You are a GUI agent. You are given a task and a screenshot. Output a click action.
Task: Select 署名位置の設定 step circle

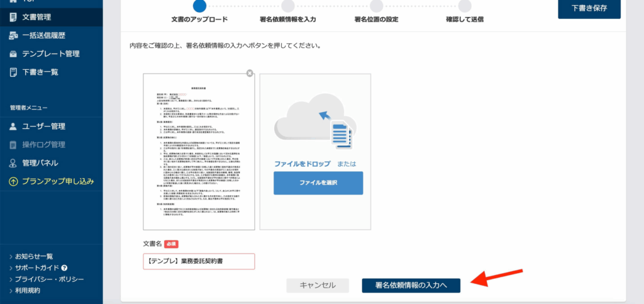coord(376,6)
